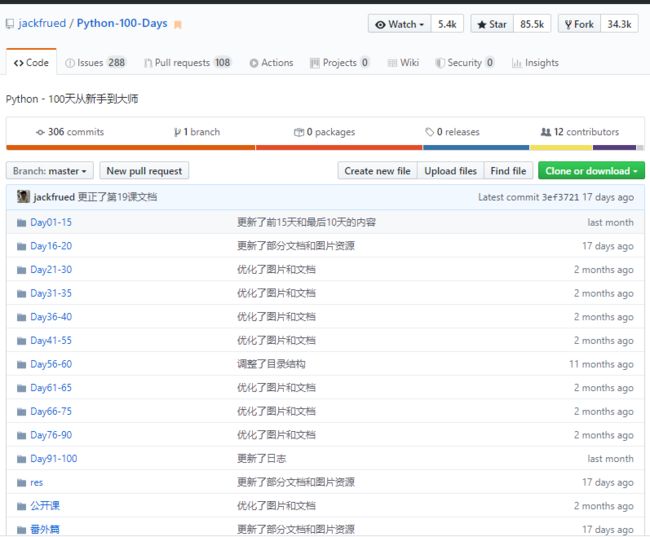The width and height of the screenshot is (650, 537).
Task: Open the Insights tab
Action: 535,63
